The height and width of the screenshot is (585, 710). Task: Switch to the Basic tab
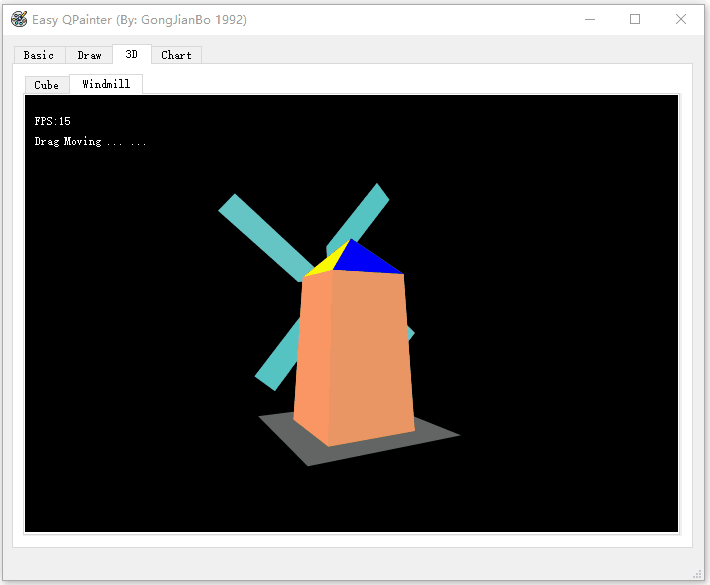39,55
